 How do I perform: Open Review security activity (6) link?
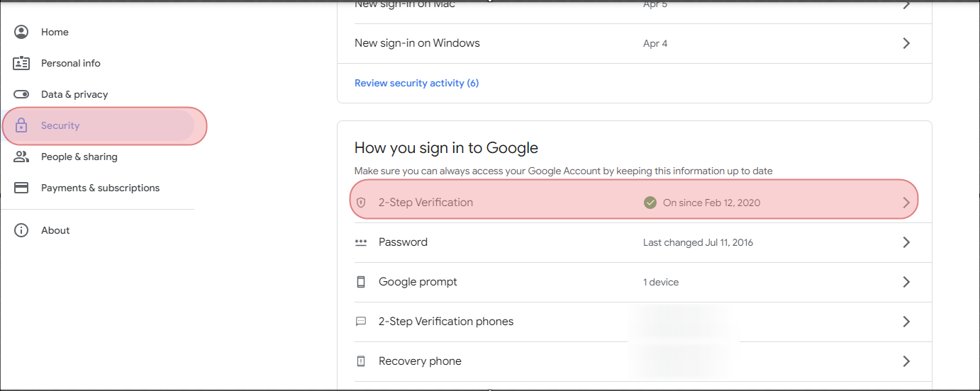(417, 83)
